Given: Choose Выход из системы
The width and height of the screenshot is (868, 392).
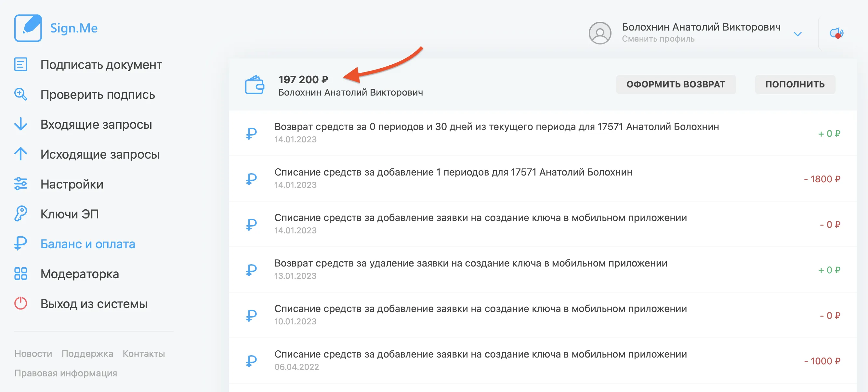Looking at the screenshot, I should [x=94, y=304].
